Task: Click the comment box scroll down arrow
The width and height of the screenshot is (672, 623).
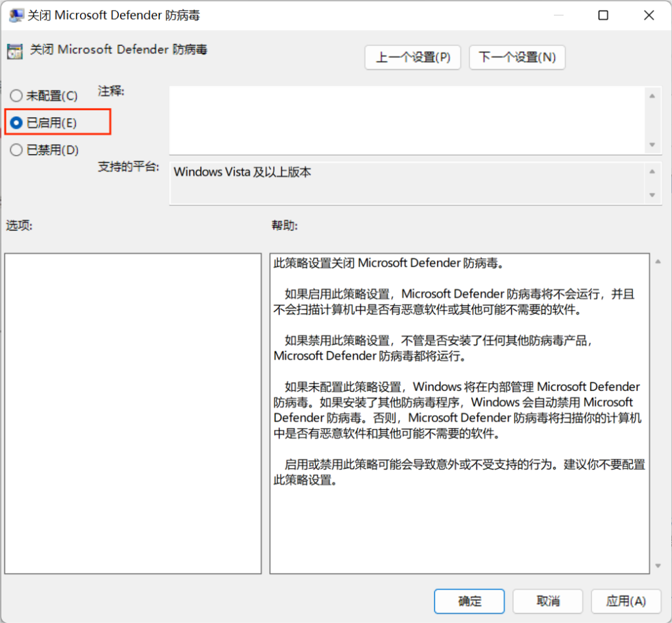Action: pyautogui.click(x=652, y=145)
